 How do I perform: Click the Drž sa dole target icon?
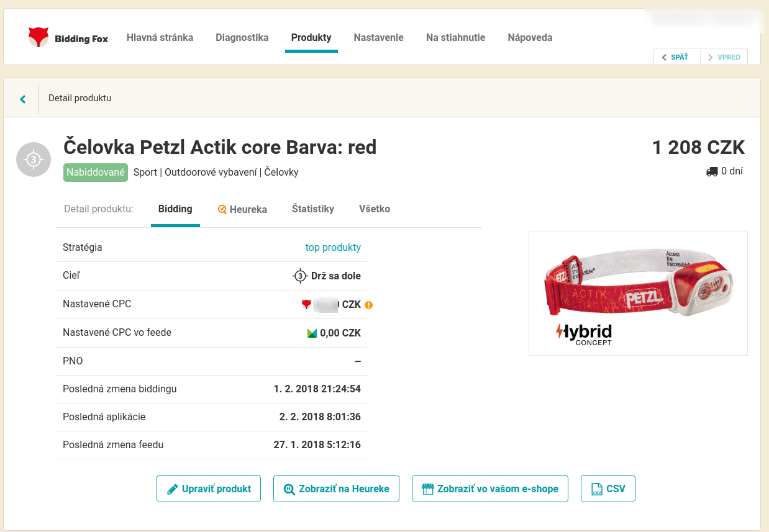coord(300,276)
